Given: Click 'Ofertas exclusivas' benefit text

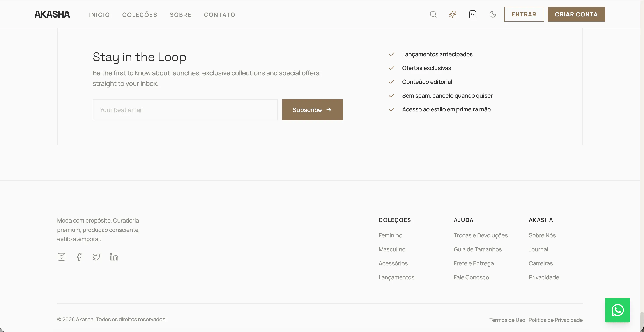Looking at the screenshot, I should 426,68.
